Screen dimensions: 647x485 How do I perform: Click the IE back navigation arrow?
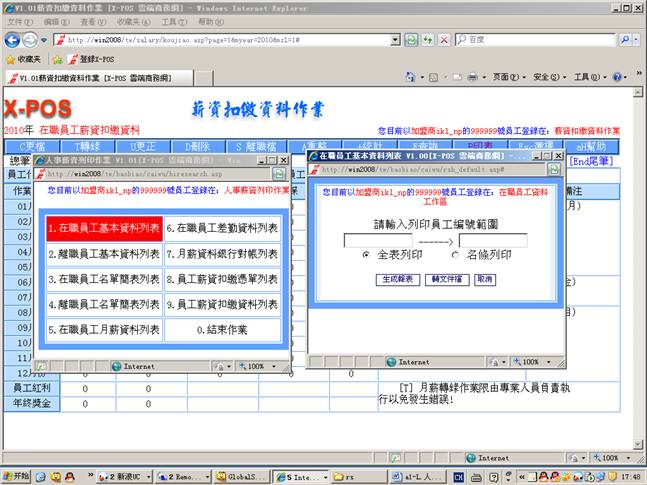point(12,40)
